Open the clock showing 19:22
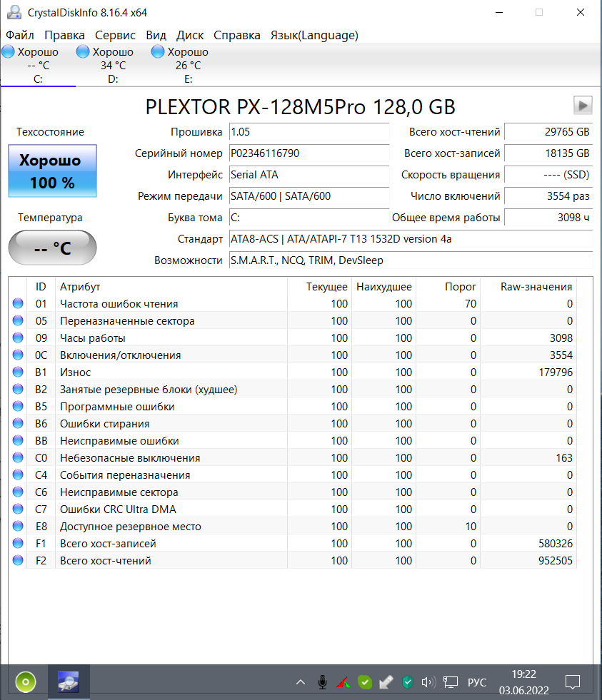The width and height of the screenshot is (602, 700). point(523,682)
